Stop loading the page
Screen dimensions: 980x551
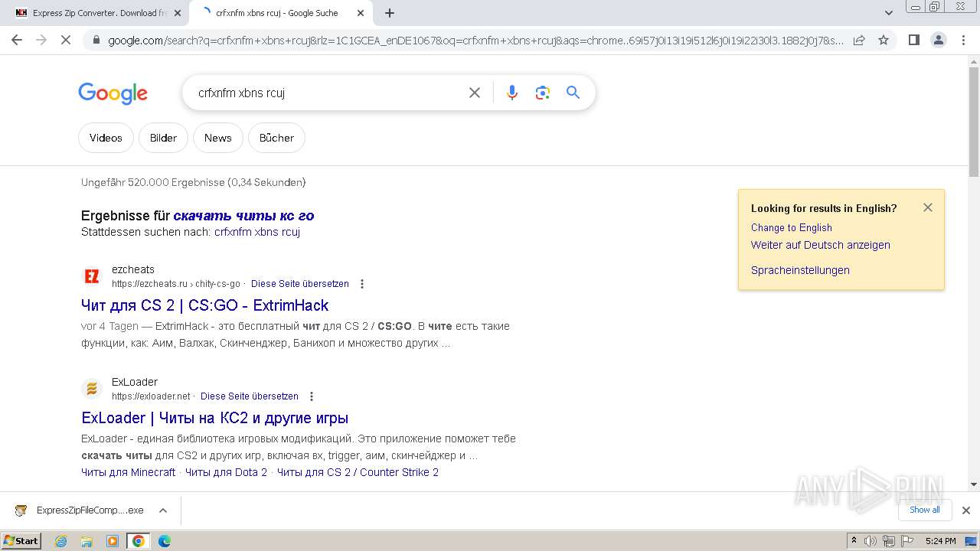[66, 40]
